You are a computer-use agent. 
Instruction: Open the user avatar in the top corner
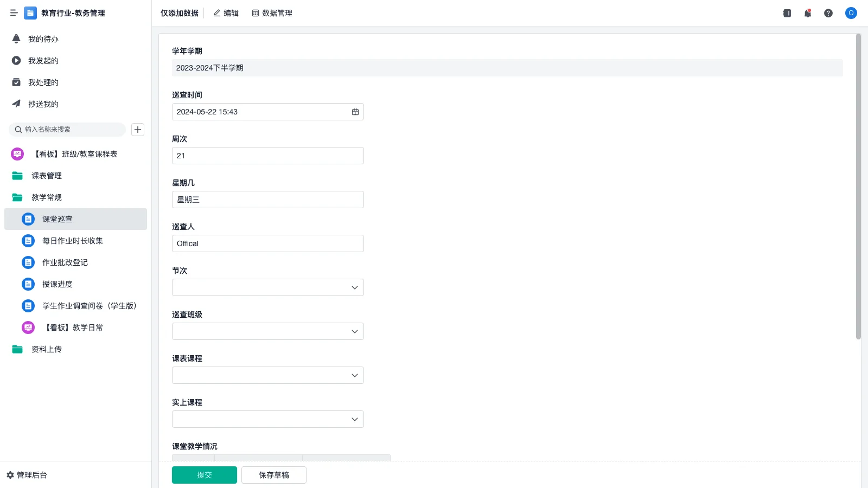click(x=851, y=13)
